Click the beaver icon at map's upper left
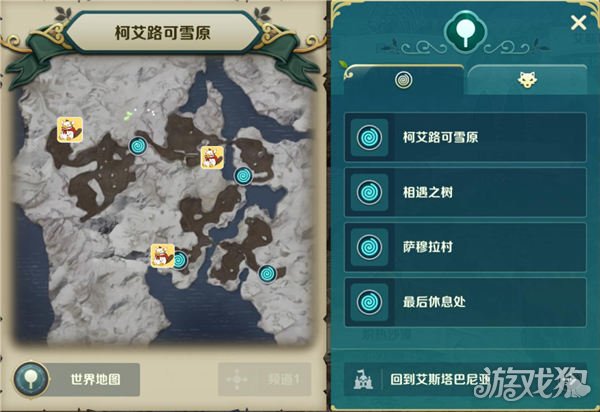The image size is (600, 412). (70, 130)
